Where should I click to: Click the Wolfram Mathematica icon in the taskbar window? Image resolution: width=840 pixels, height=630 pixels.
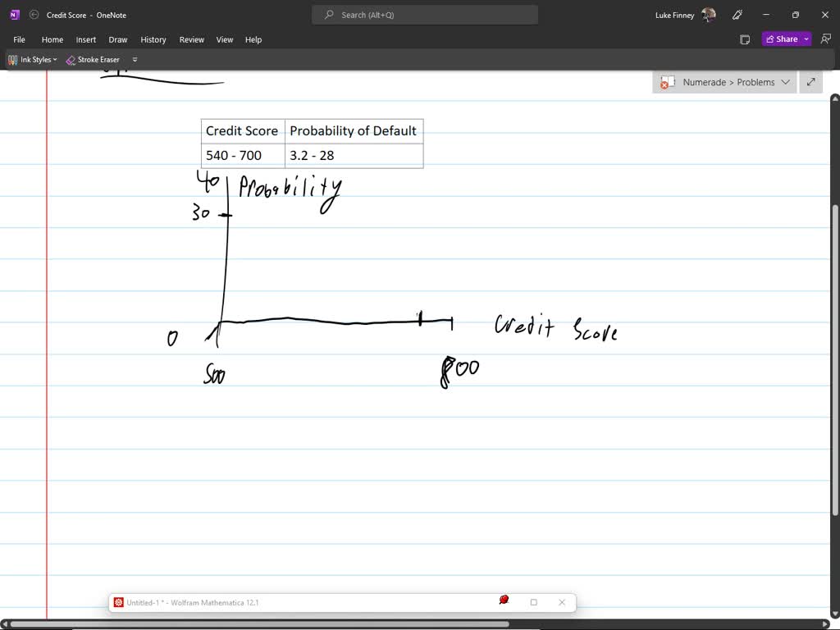coord(120,602)
